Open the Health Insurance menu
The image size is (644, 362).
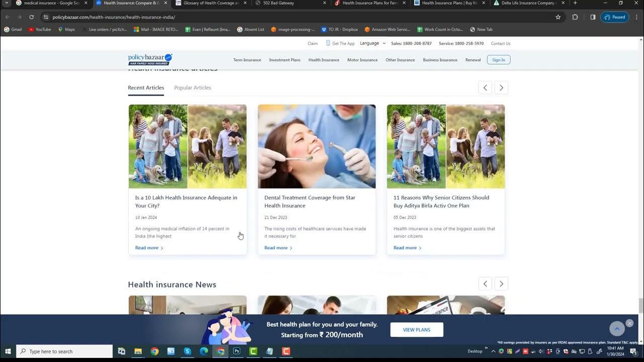[x=324, y=60]
